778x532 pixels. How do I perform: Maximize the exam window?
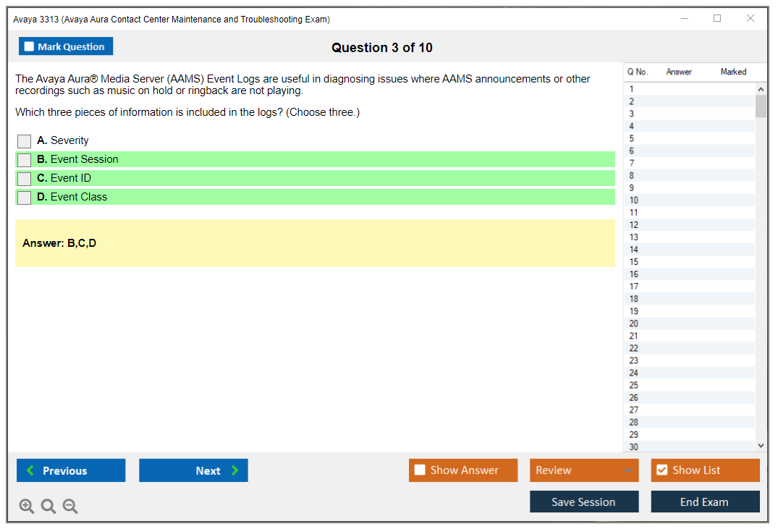716,19
